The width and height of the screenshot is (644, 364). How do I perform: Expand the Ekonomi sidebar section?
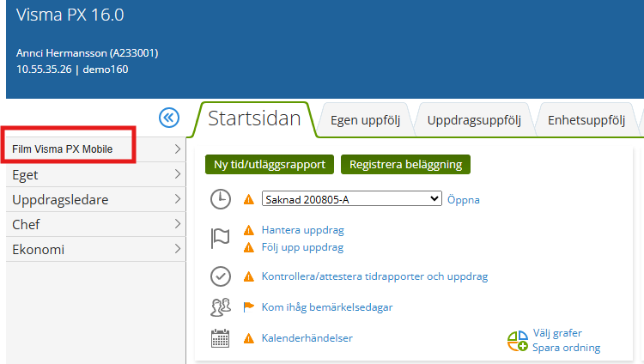click(x=94, y=250)
